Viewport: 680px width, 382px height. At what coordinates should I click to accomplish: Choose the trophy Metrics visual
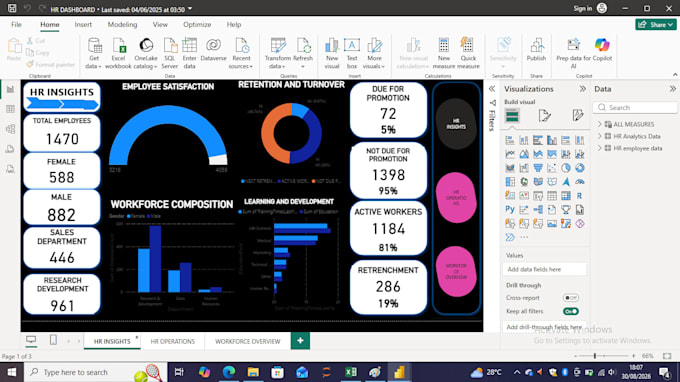pos(566,210)
